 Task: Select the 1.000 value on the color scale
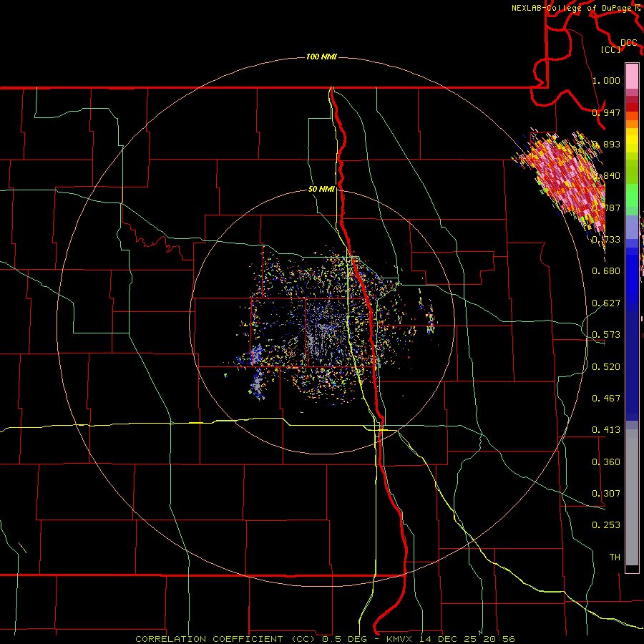pyautogui.click(x=606, y=80)
